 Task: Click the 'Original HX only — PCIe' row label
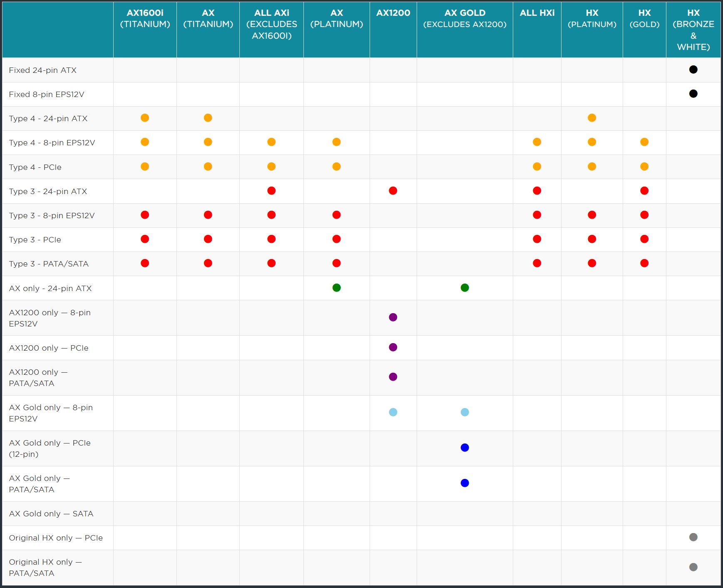(56, 538)
